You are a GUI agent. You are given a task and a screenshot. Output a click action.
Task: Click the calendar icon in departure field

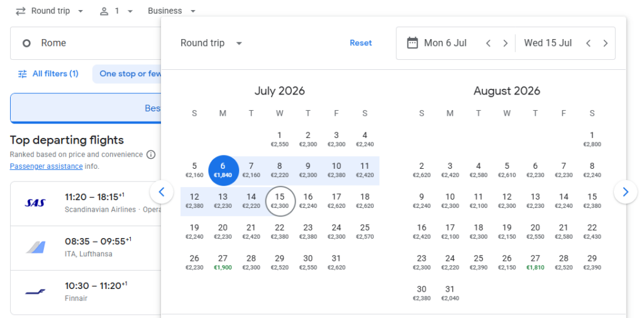[x=413, y=43]
